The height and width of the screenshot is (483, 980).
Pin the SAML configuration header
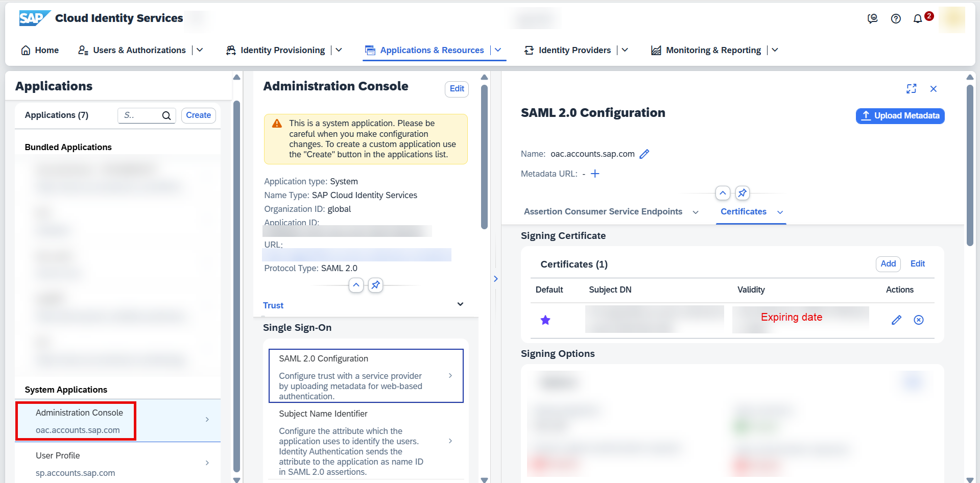point(742,193)
